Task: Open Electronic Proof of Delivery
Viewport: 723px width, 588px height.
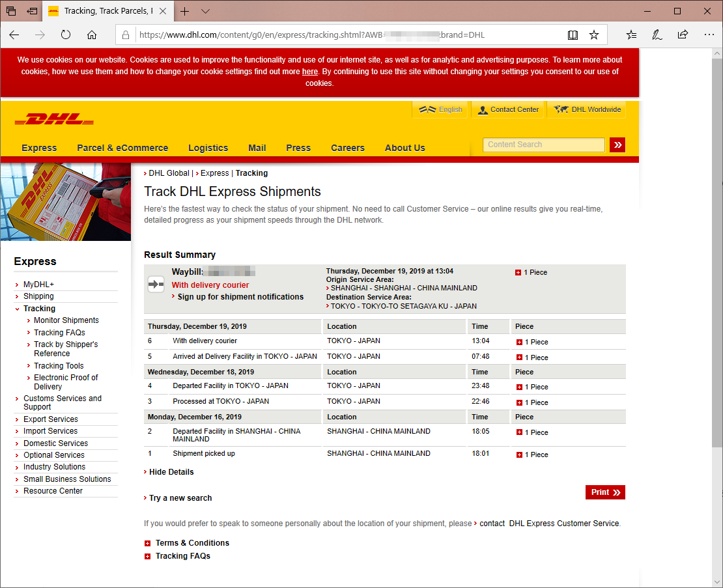Action: click(x=66, y=382)
